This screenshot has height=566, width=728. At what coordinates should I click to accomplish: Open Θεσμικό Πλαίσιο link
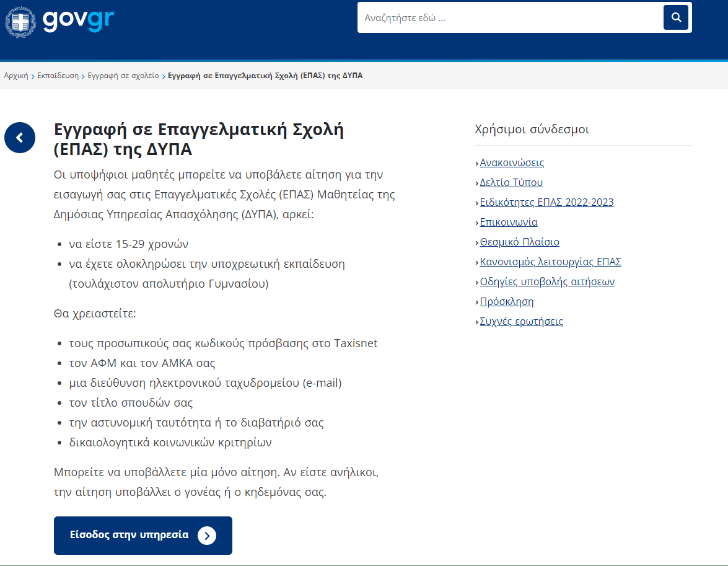pos(519,242)
